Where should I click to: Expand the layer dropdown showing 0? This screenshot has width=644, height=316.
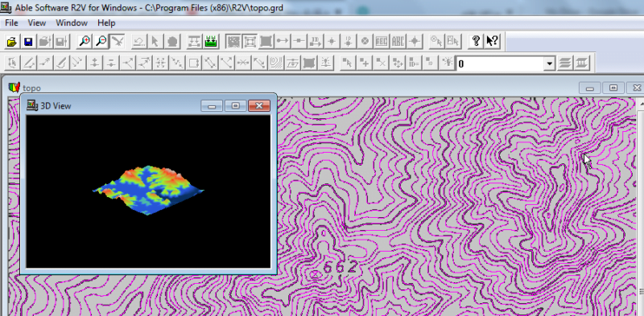[x=549, y=64]
